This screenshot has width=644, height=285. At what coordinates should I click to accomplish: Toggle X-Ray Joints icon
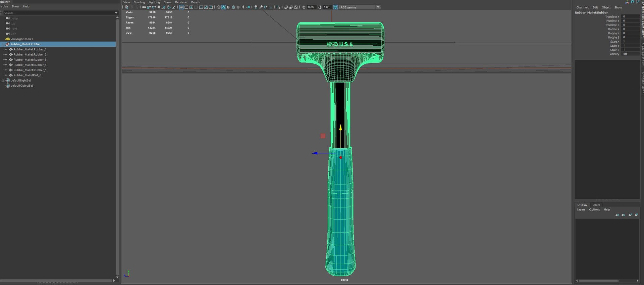click(296, 7)
